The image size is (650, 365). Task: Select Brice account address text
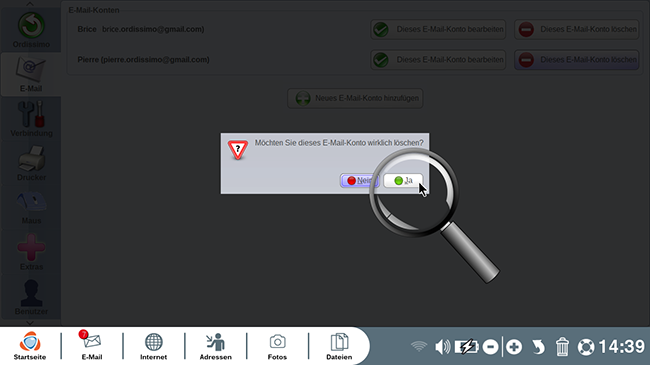click(153, 29)
